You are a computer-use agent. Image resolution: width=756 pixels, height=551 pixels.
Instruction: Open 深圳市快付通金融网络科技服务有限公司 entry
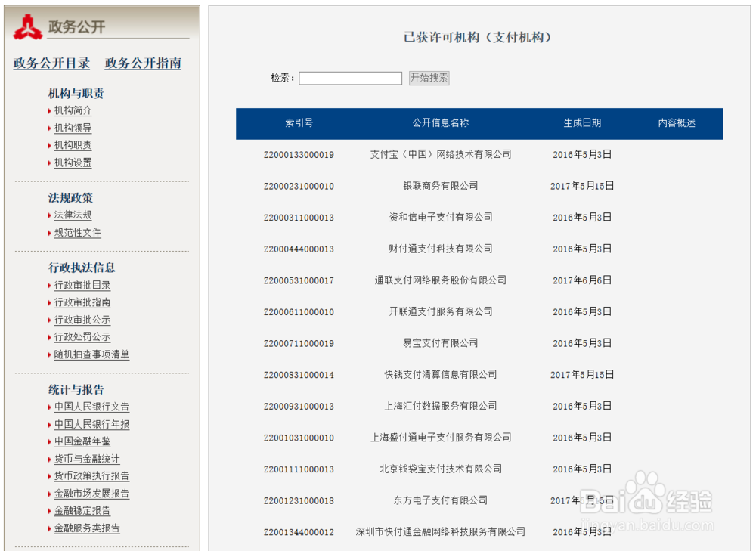[x=441, y=531]
